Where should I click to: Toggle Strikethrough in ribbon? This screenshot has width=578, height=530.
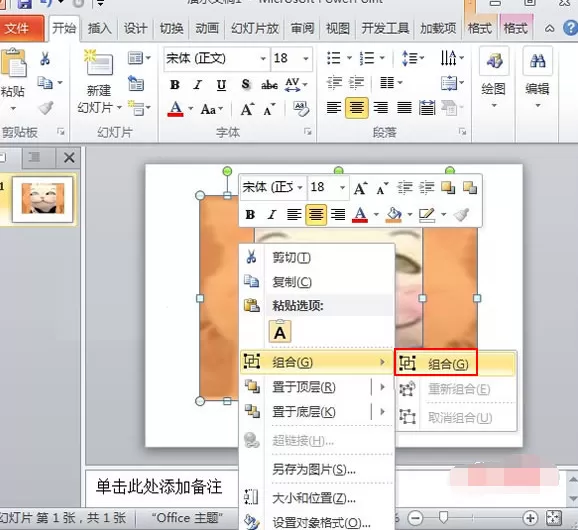point(269,85)
